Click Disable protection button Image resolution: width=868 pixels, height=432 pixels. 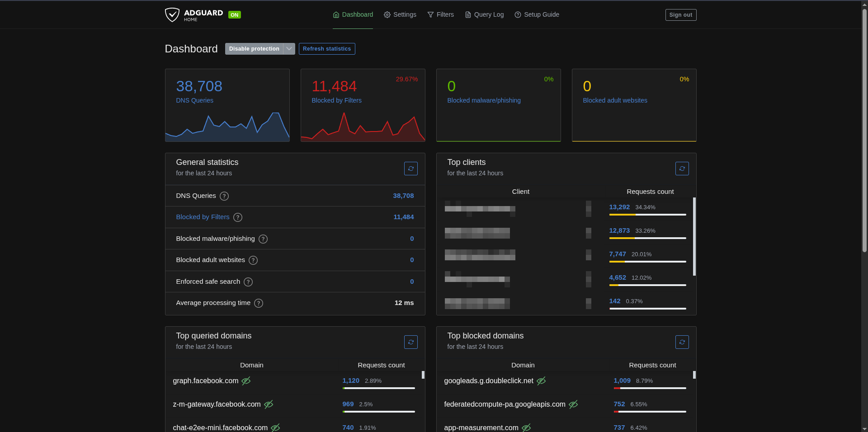click(254, 49)
